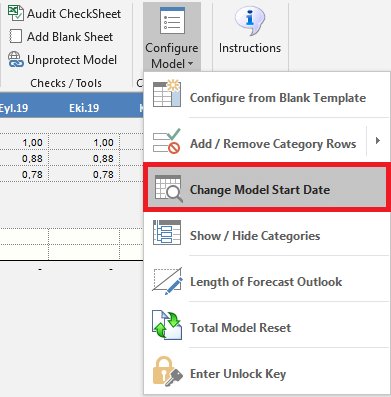Click the Instructions label
Viewport: 391px width, 397px height.
click(250, 48)
